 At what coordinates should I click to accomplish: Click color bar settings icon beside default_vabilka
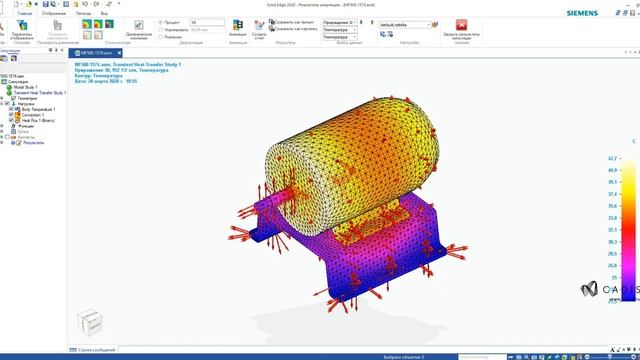pos(435,24)
